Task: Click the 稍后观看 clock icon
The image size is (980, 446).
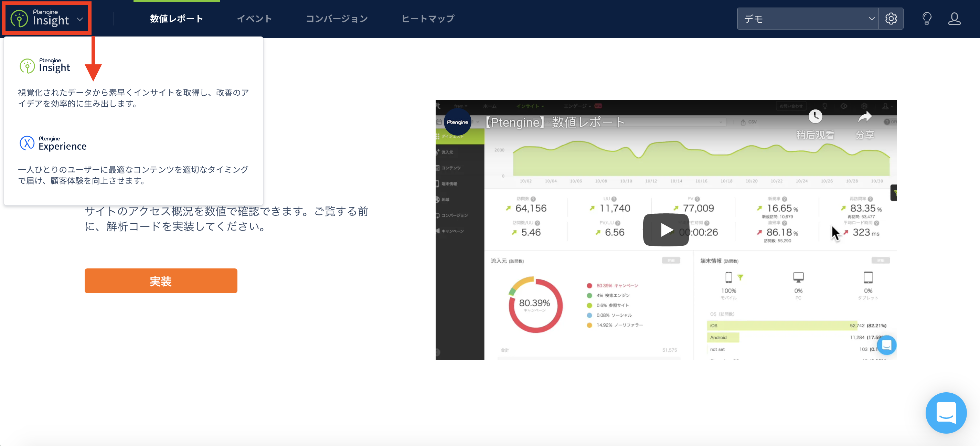Action: pyautogui.click(x=815, y=116)
